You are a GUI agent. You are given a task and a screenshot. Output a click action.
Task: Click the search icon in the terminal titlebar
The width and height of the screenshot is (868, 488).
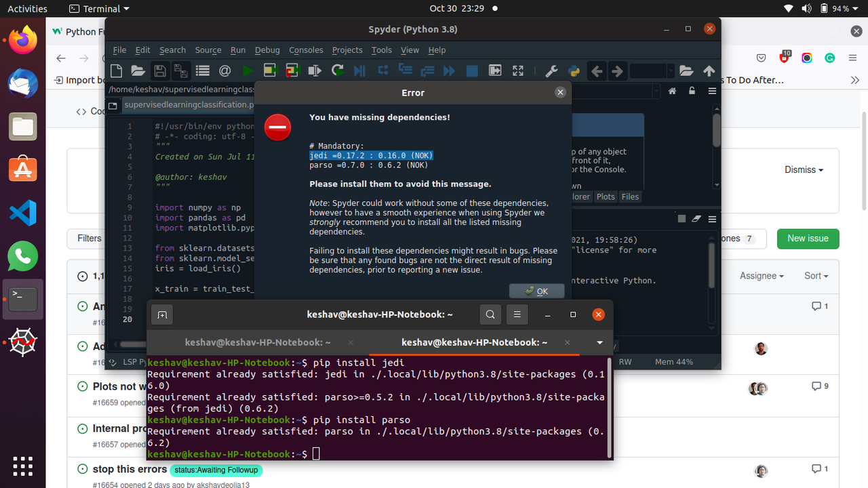point(490,314)
